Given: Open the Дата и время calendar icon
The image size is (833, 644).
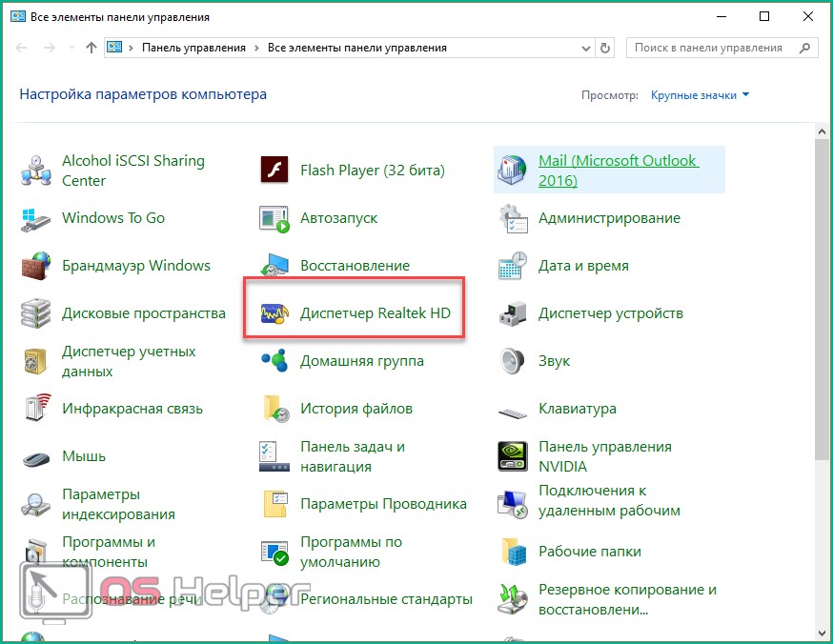Looking at the screenshot, I should [513, 266].
